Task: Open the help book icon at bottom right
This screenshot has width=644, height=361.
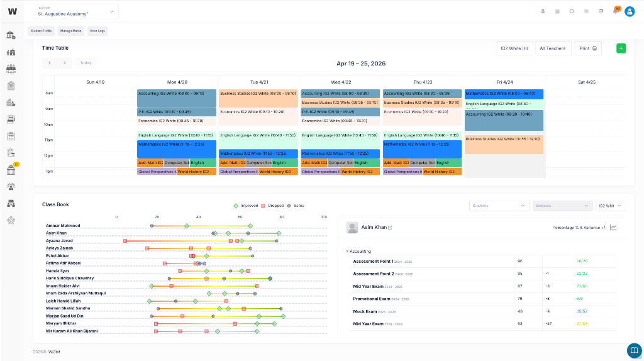Action: (x=635, y=350)
